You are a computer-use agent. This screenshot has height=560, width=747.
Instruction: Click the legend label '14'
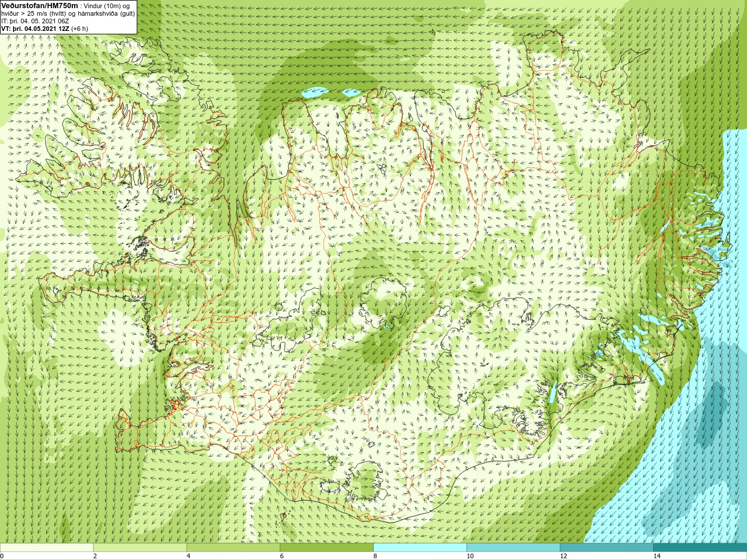pos(657,556)
